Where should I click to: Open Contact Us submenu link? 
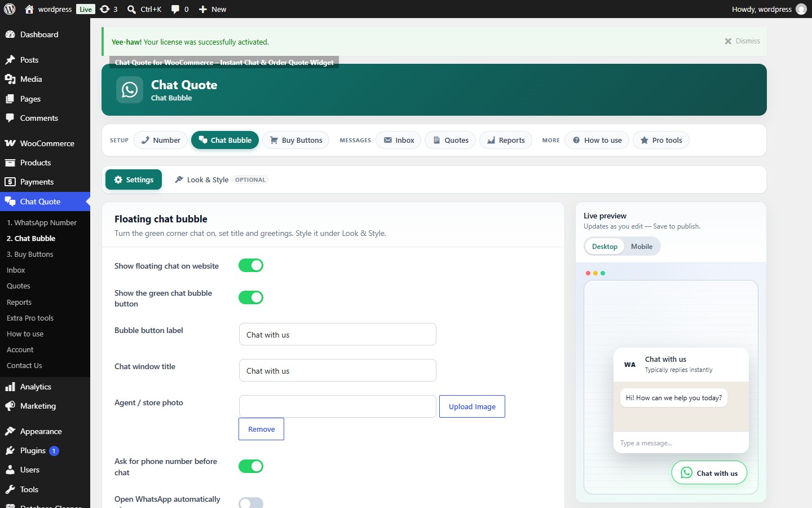click(24, 365)
